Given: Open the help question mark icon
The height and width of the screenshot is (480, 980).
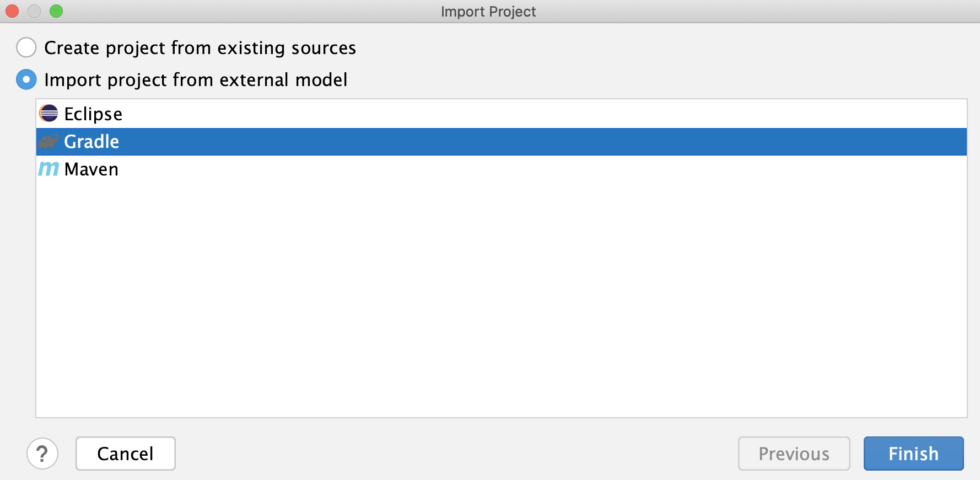Looking at the screenshot, I should coord(42,454).
